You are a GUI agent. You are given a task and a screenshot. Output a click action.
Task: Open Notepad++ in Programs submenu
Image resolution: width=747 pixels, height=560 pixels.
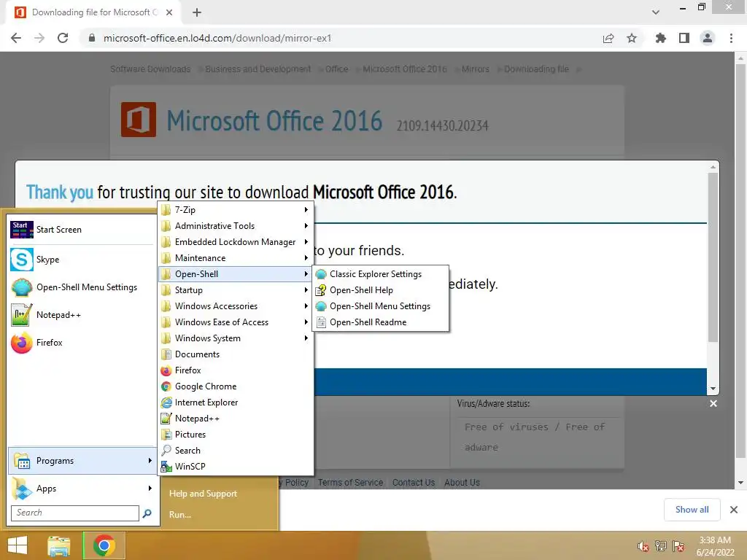point(236,419)
